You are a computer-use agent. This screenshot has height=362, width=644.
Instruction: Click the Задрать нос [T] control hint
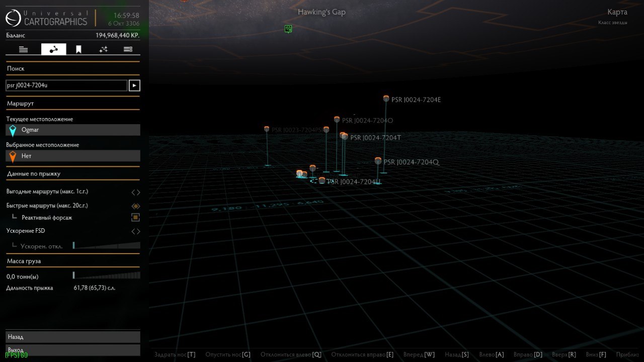[175, 355]
